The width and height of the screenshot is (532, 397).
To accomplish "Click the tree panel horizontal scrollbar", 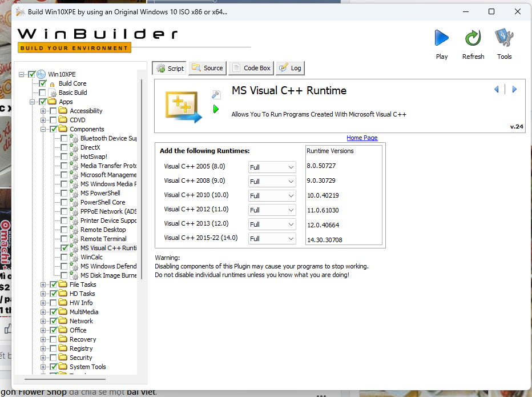I will click(x=65, y=379).
